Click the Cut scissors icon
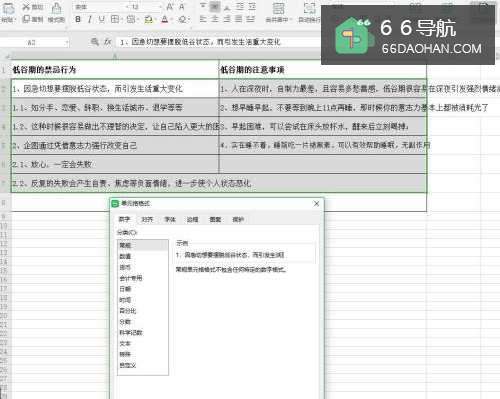This screenshot has height=399, width=500. pyautogui.click(x=26, y=7)
